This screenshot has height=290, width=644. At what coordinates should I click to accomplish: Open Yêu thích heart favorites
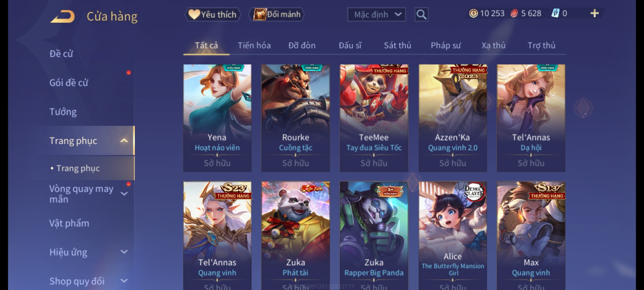213,14
